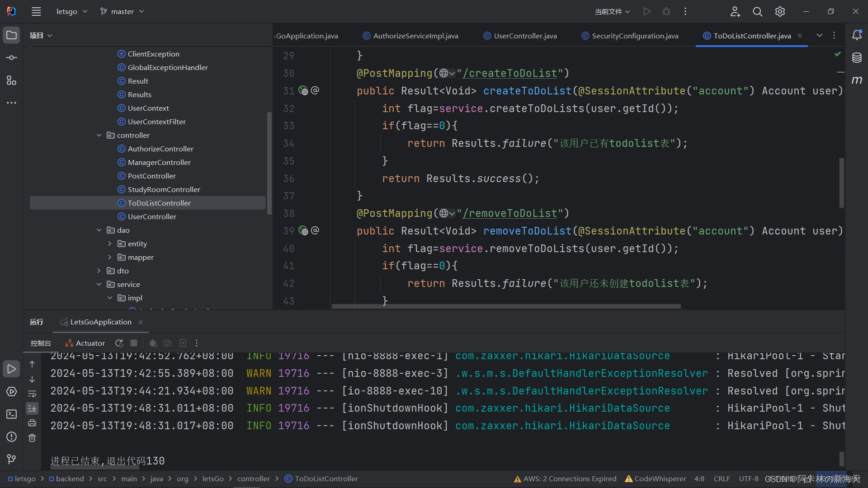Switch to 控制台 console tab
This screenshot has width=868, height=488.
coord(41,343)
